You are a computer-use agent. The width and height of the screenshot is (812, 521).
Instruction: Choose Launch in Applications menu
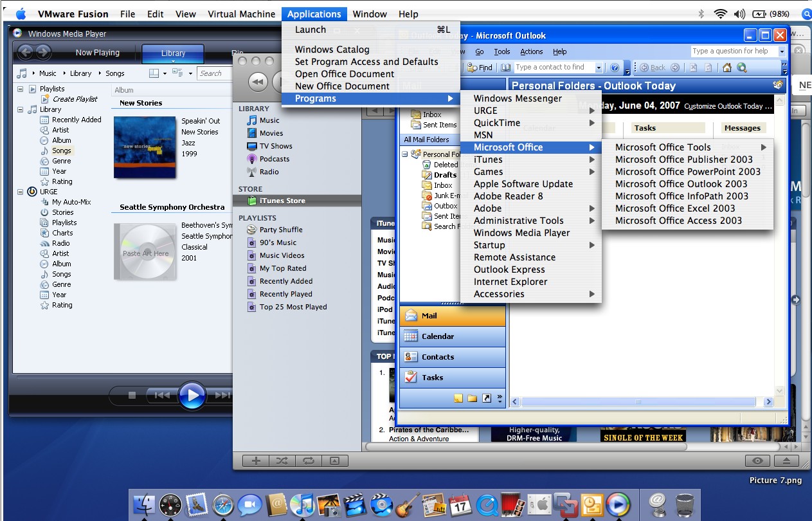(371, 30)
